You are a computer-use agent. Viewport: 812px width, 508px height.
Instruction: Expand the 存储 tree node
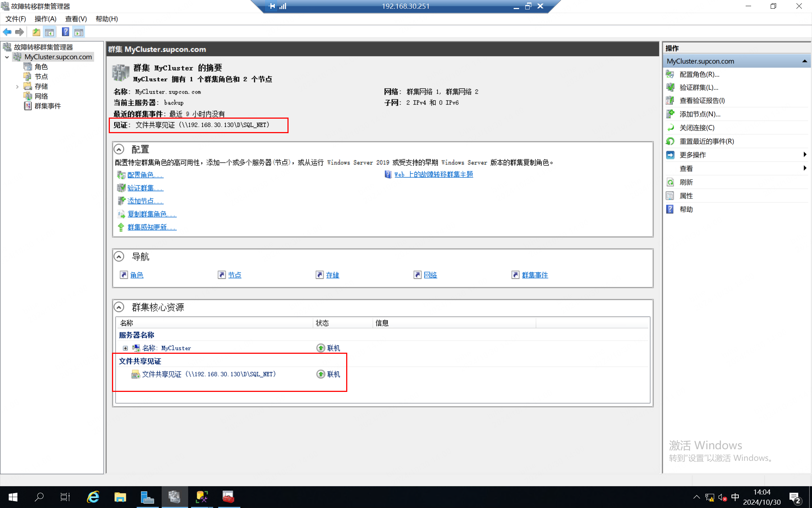(x=17, y=87)
